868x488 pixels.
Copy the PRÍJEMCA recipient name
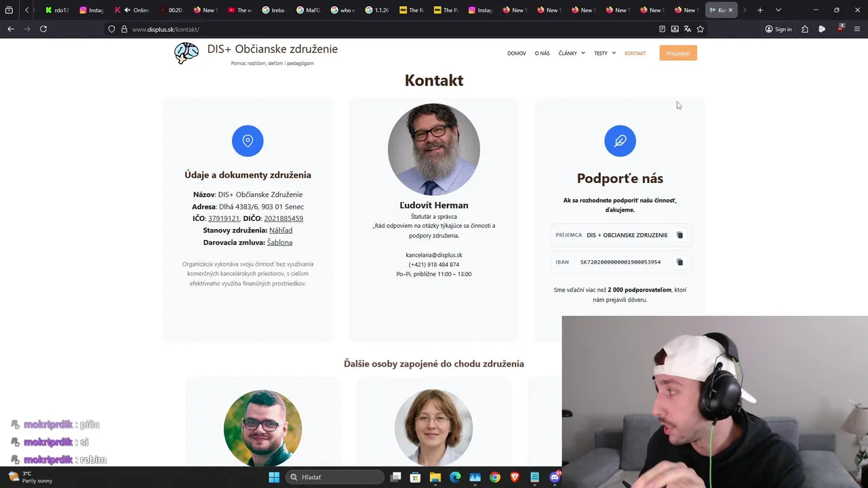[x=679, y=235]
